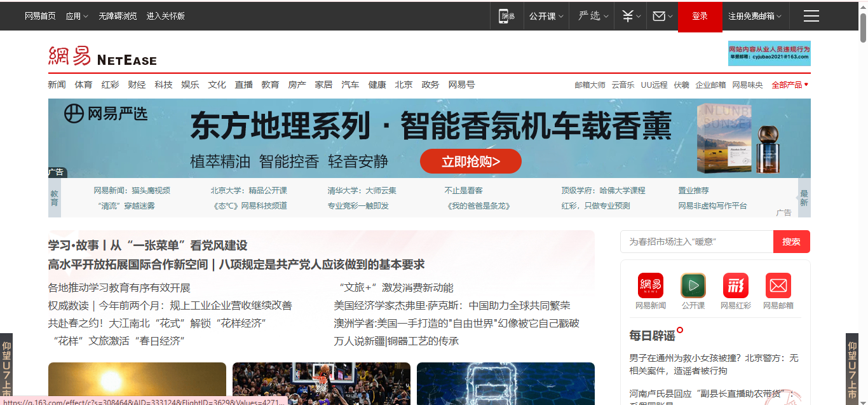Focus the search box with “暖意” placeholder
Image resolution: width=868 pixels, height=405 pixels.
tap(696, 242)
